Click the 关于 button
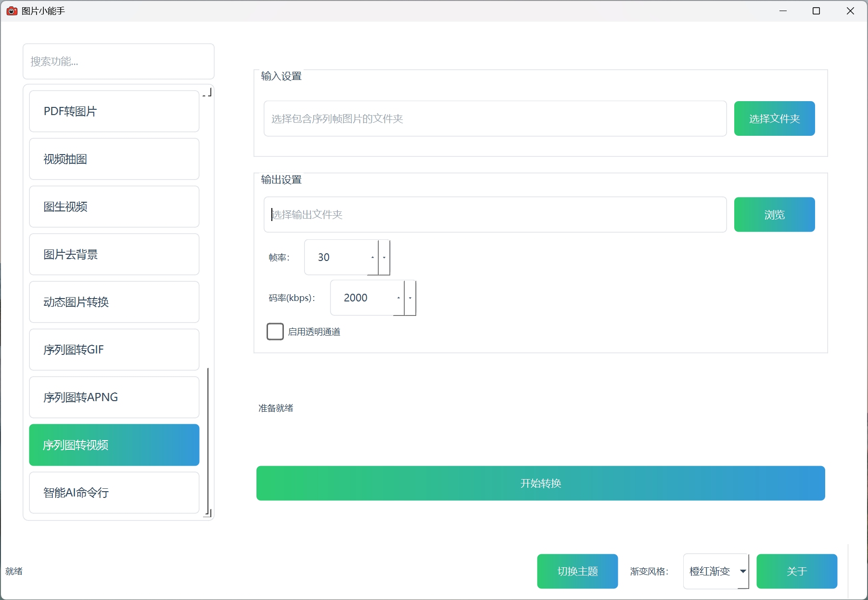 [797, 571]
